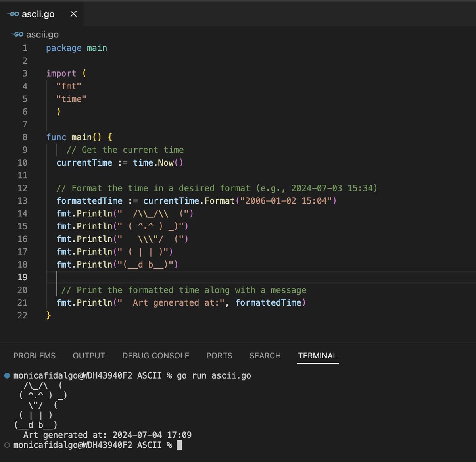Click line number 13 in the gutter
Image resolution: width=476 pixels, height=462 pixels.
22,201
